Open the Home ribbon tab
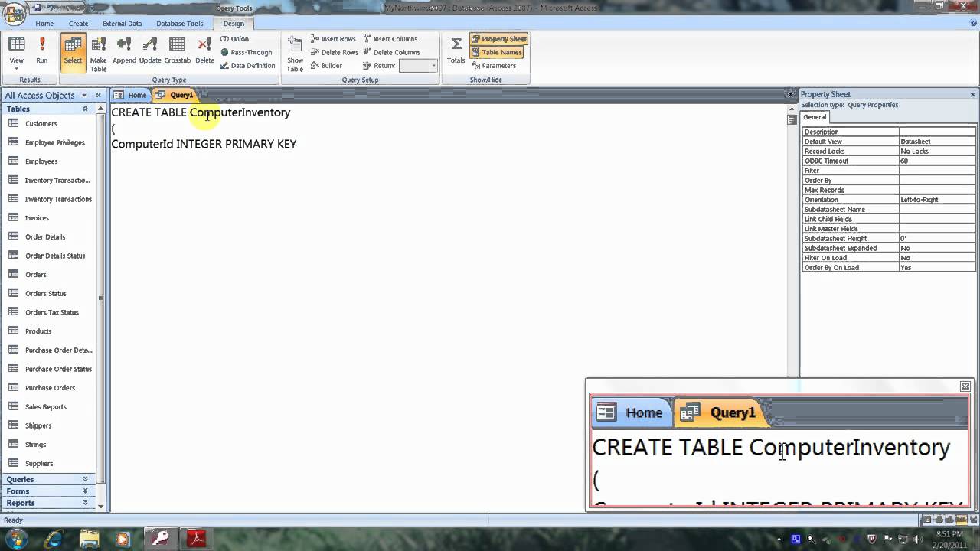This screenshot has height=551, width=980. [x=44, y=24]
